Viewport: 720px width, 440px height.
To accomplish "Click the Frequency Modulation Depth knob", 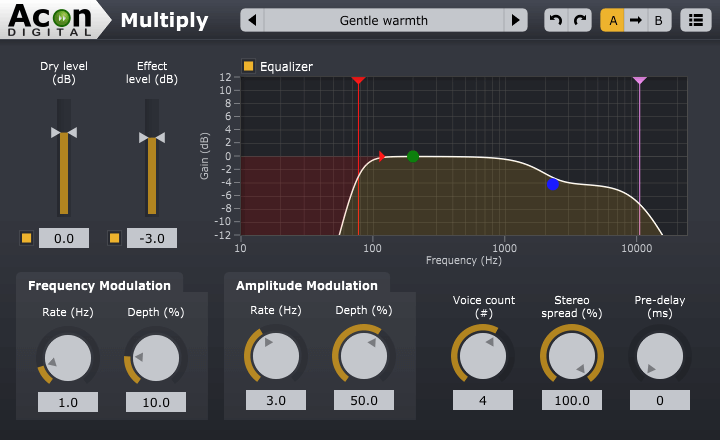I will pos(156,358).
